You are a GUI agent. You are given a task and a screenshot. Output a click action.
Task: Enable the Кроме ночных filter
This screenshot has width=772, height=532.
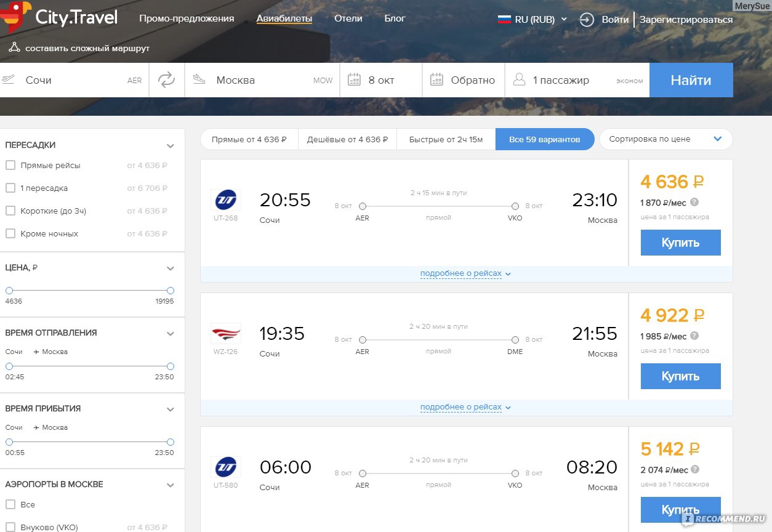10,234
